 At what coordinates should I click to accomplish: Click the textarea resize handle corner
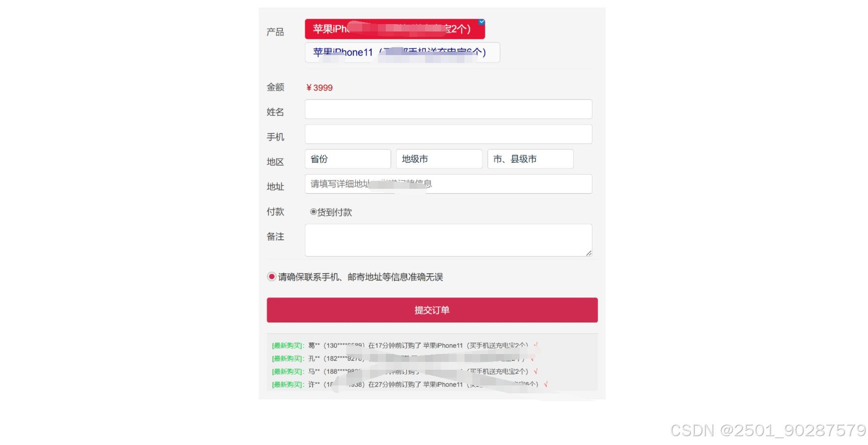tap(589, 253)
